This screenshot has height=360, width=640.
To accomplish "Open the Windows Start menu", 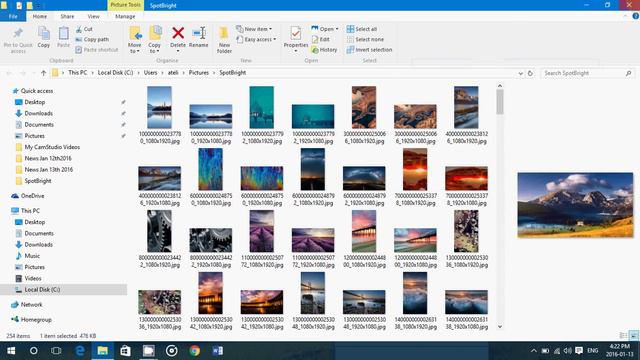I will pos(11,350).
